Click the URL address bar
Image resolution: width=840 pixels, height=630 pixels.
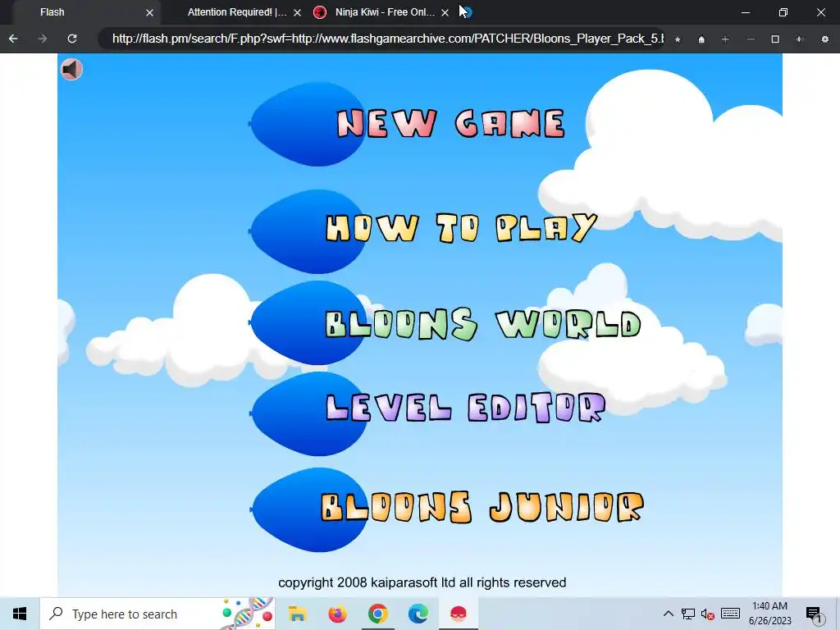click(x=381, y=39)
